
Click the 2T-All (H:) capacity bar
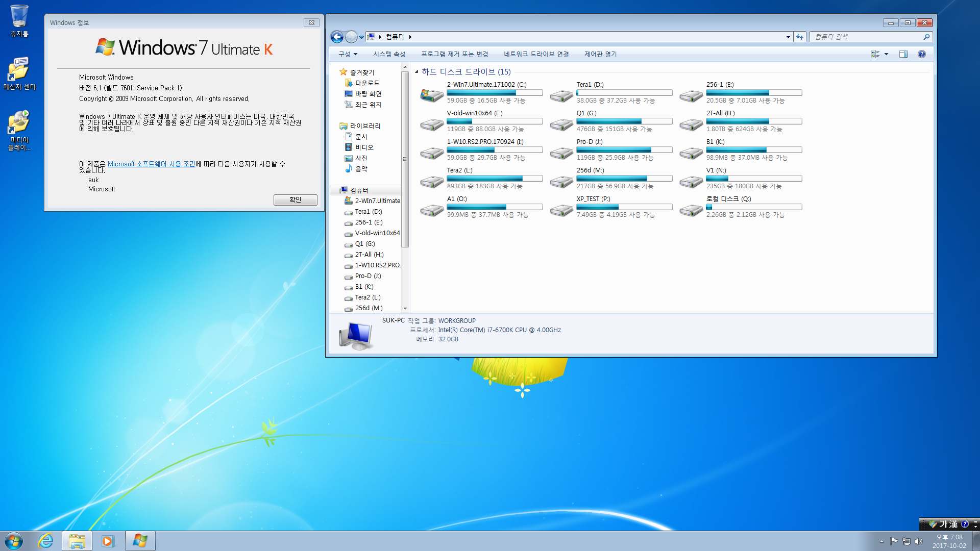tap(754, 121)
